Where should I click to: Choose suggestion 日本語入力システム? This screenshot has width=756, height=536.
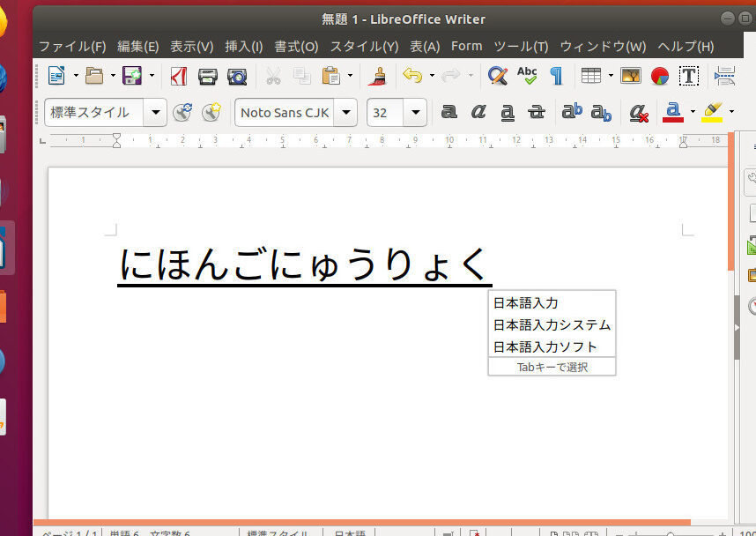552,324
